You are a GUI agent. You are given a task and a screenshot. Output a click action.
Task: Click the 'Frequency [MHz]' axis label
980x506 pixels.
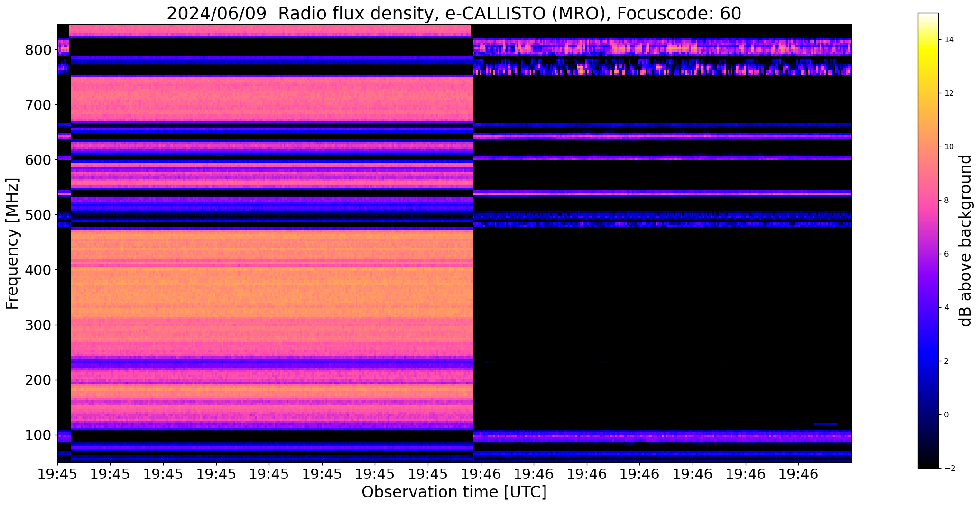coord(12,243)
